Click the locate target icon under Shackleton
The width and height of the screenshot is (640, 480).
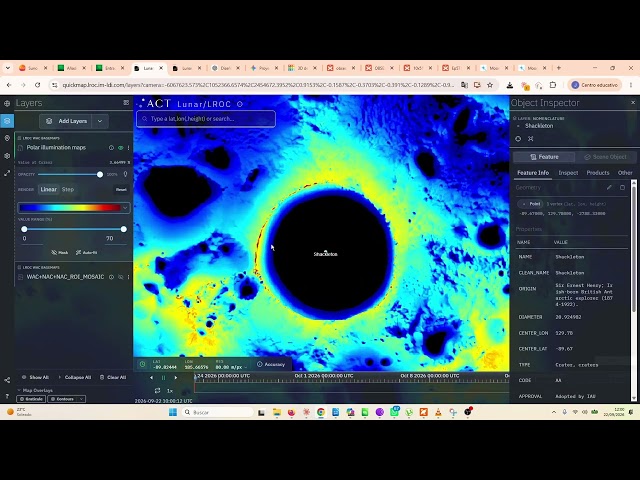point(518,139)
